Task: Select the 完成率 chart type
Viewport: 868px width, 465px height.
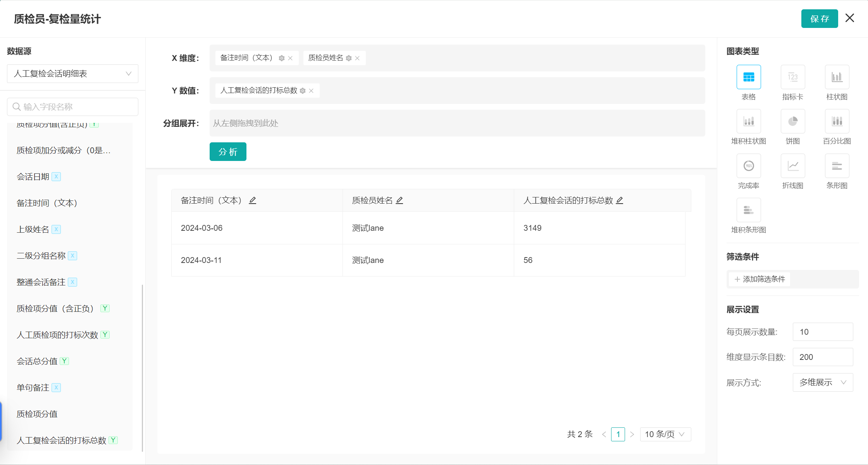Action: (748, 166)
